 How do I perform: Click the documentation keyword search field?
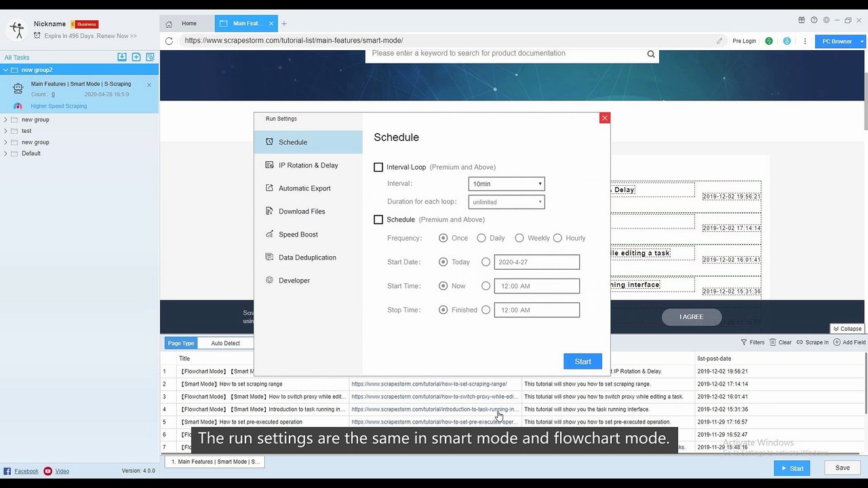tap(505, 54)
